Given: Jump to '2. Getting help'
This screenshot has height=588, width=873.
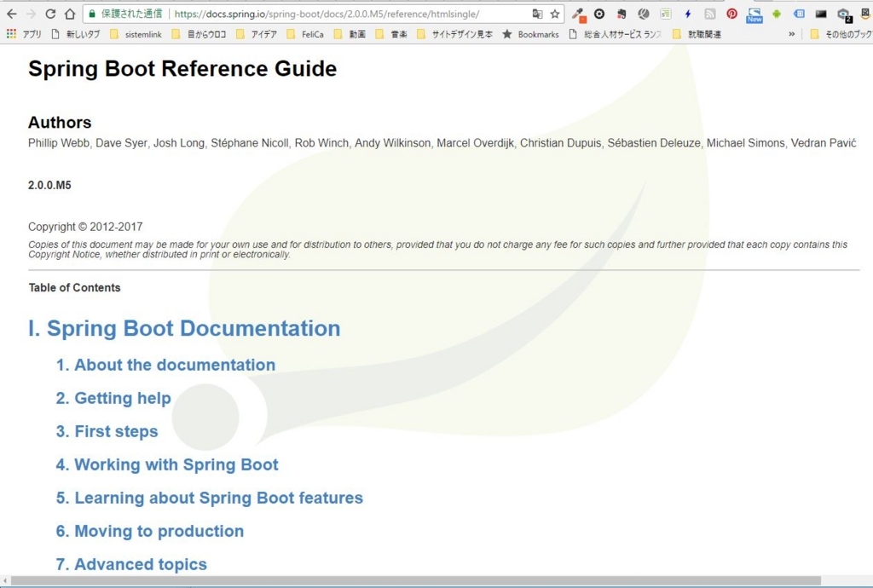Looking at the screenshot, I should pos(113,398).
